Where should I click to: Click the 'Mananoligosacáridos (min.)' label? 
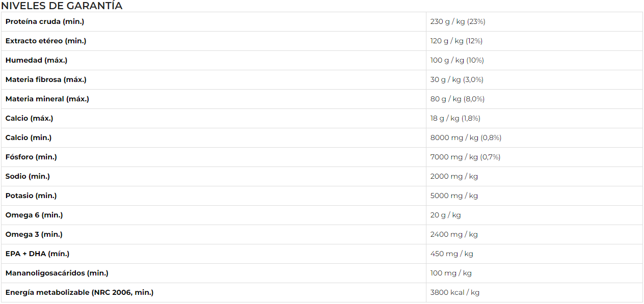(57, 273)
